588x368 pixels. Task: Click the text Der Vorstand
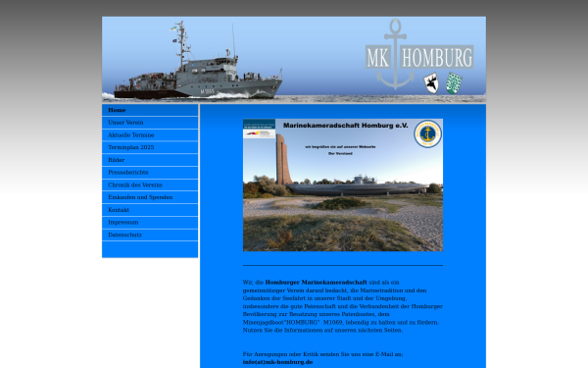[340, 154]
